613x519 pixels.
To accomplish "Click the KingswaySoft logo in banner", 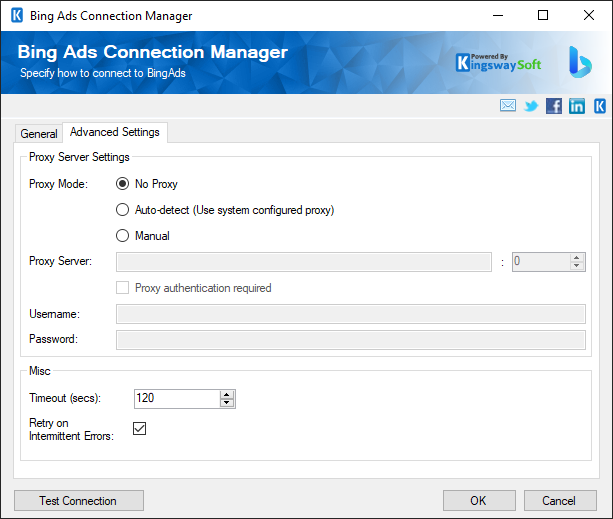I will coord(498,63).
